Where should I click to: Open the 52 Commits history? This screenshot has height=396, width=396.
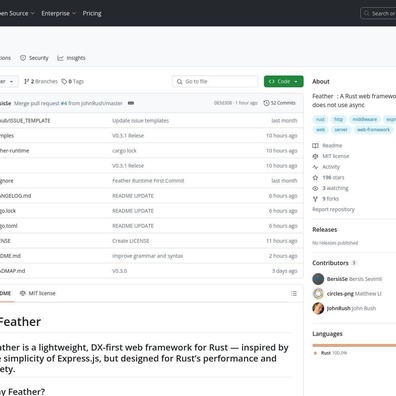pos(280,103)
